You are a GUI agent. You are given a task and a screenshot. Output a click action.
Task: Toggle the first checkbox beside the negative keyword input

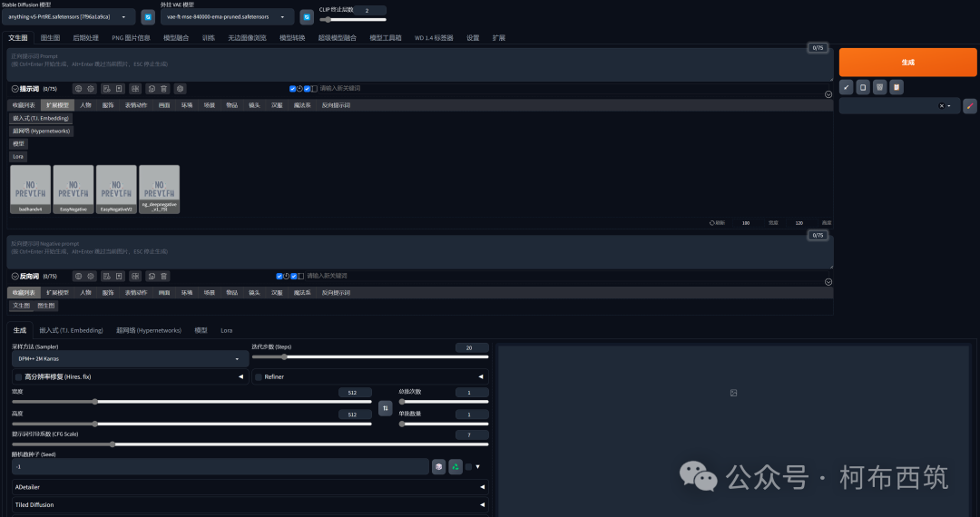[x=279, y=276]
